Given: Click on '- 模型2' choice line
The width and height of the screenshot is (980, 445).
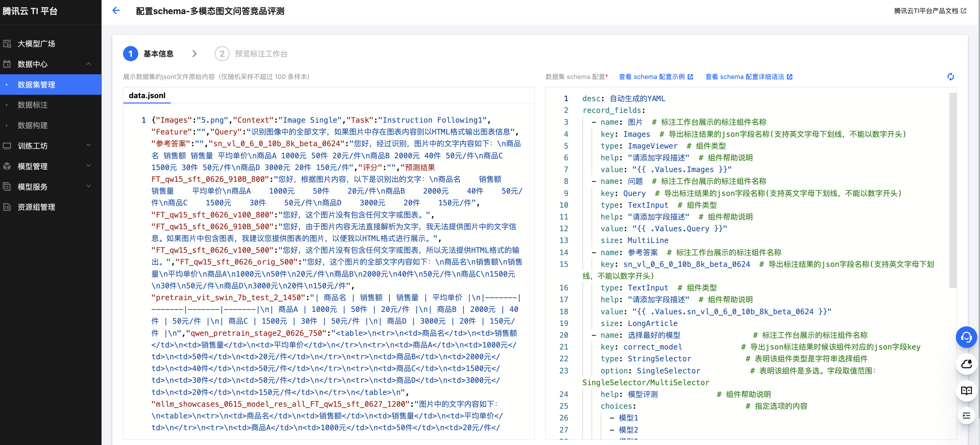Looking at the screenshot, I should point(624,430).
